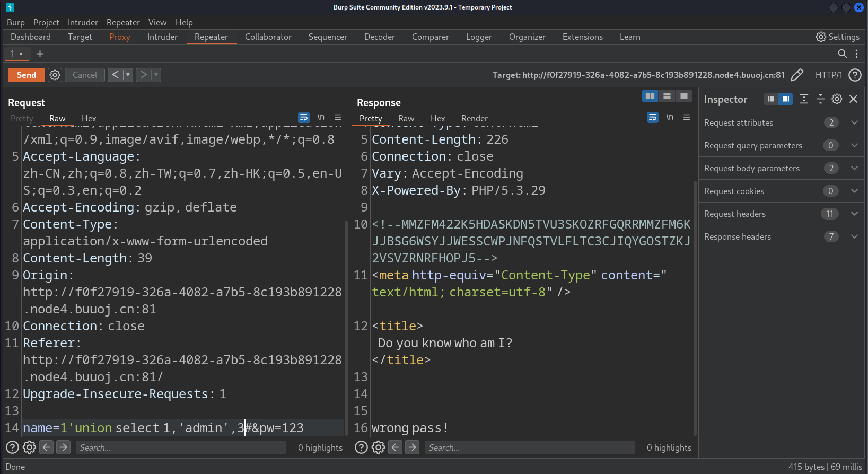
Task: Open the response editor hamburger menu
Action: coord(687,117)
